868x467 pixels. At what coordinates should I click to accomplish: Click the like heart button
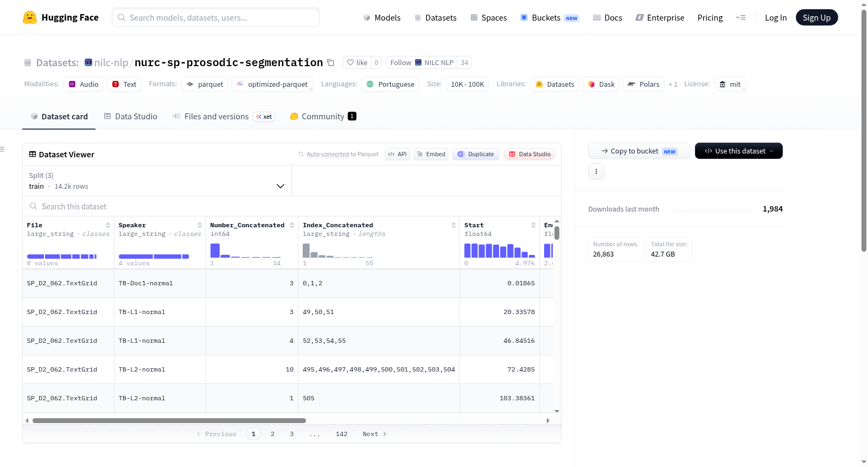pyautogui.click(x=357, y=62)
